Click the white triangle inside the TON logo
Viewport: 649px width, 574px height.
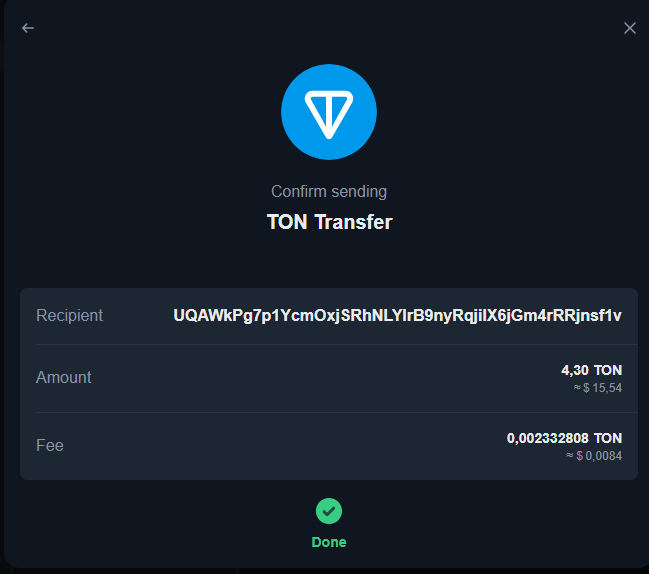click(329, 112)
